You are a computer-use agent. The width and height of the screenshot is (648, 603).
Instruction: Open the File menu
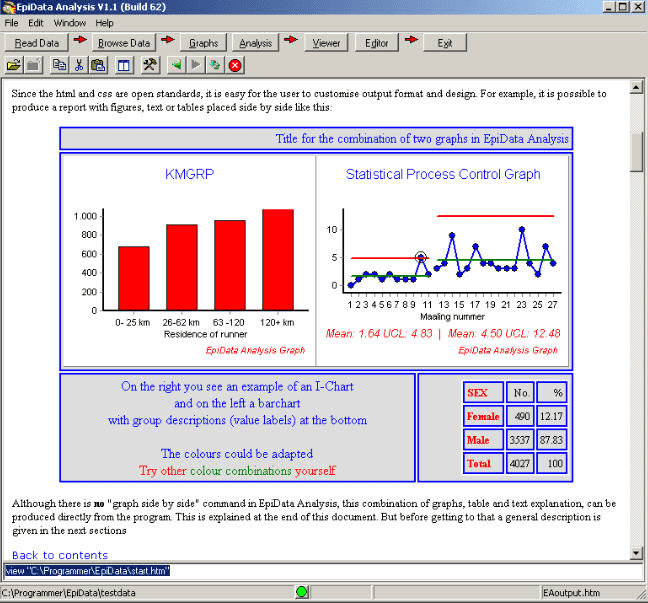pos(11,23)
